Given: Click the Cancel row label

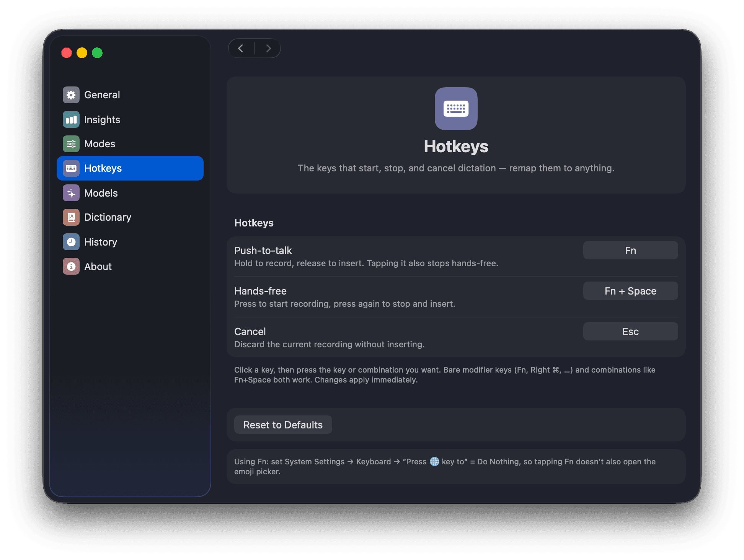Looking at the screenshot, I should tap(250, 332).
